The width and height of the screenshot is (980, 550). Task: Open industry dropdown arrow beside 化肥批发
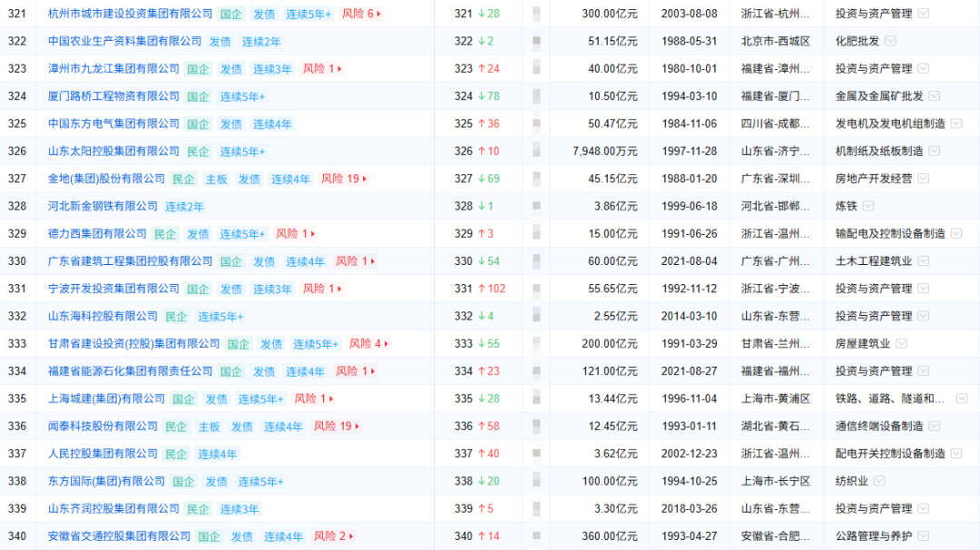891,41
